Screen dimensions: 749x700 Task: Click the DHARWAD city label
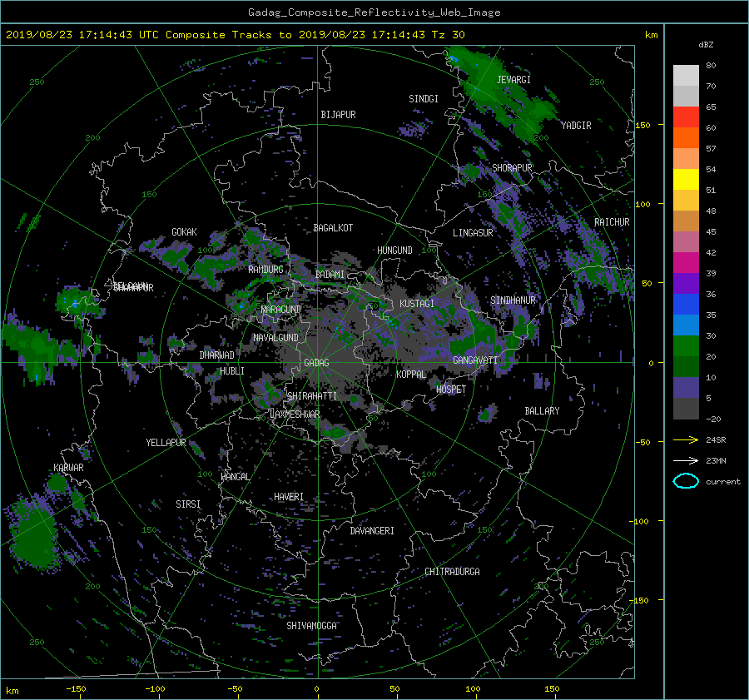coord(217,355)
